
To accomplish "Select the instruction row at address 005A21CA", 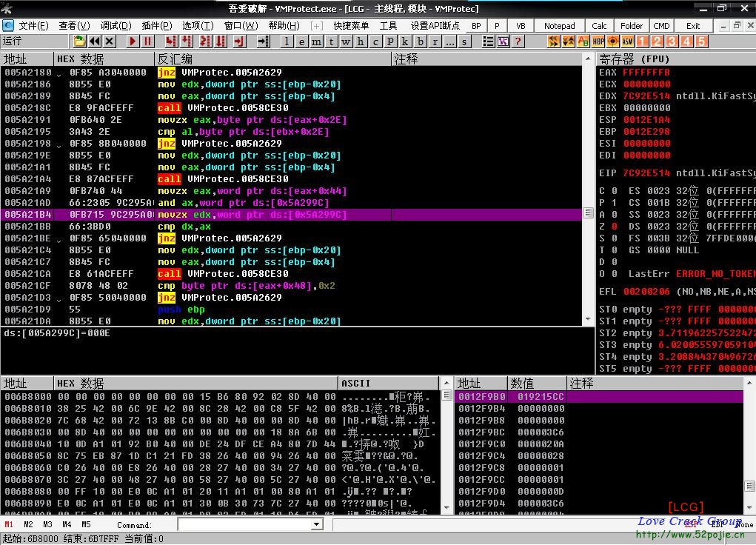I will 222,274.
